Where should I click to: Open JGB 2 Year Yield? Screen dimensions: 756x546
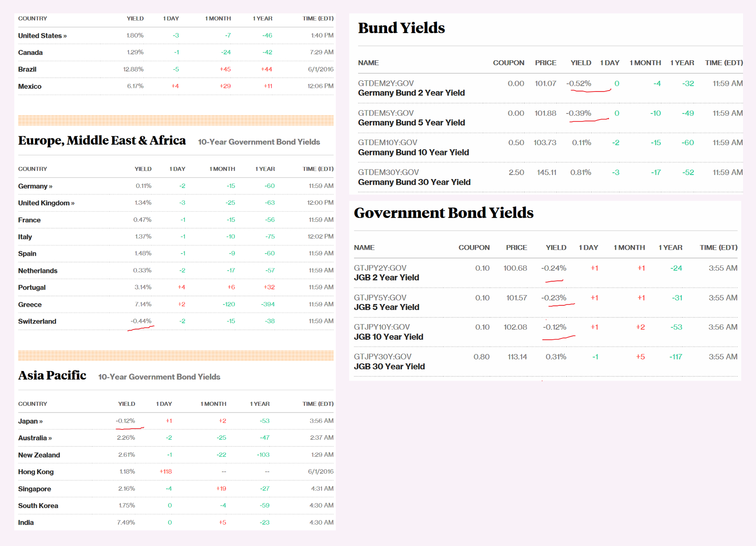pos(387,277)
